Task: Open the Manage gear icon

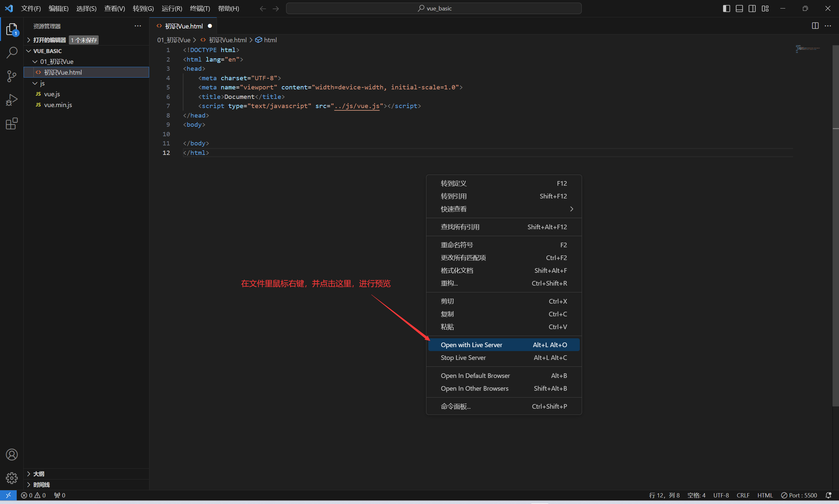Action: [11, 478]
